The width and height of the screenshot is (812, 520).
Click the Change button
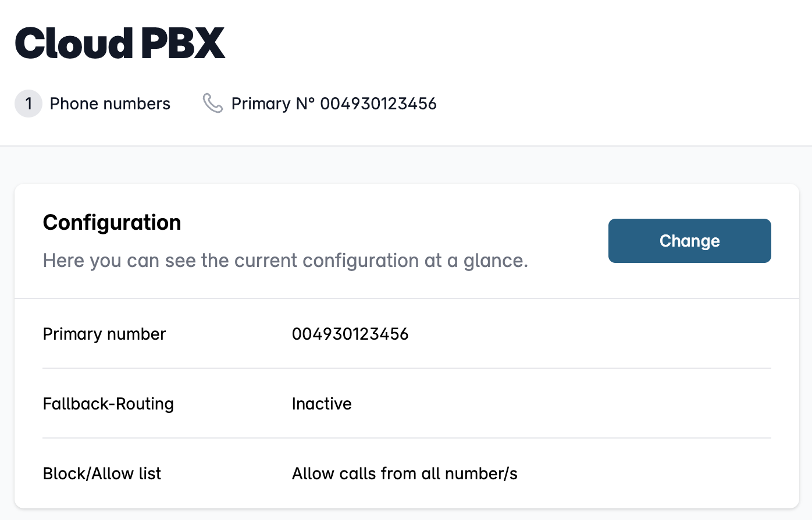click(689, 241)
